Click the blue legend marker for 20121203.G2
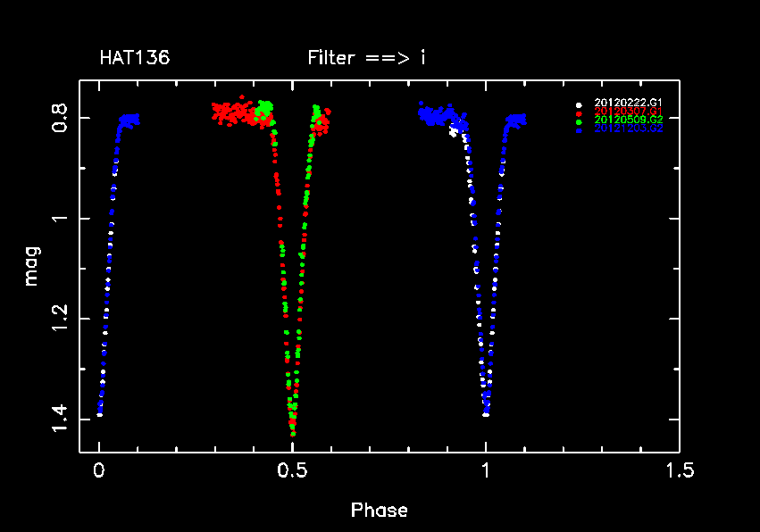760x532 pixels. pos(580,129)
